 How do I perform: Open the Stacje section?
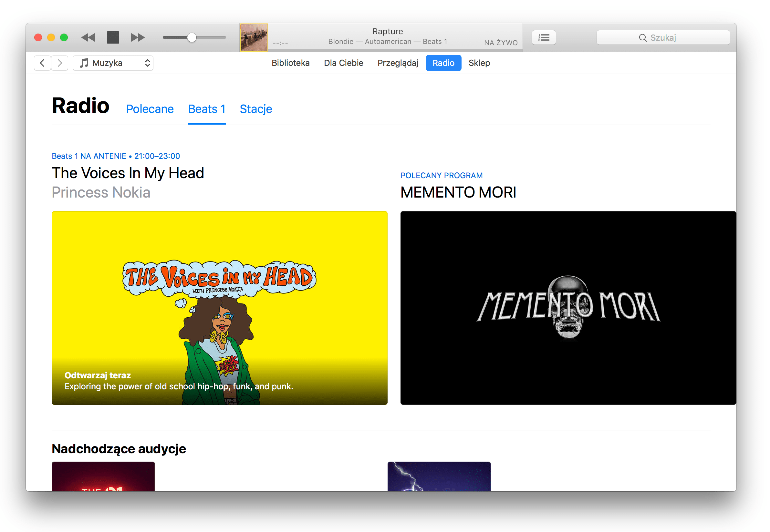[256, 109]
